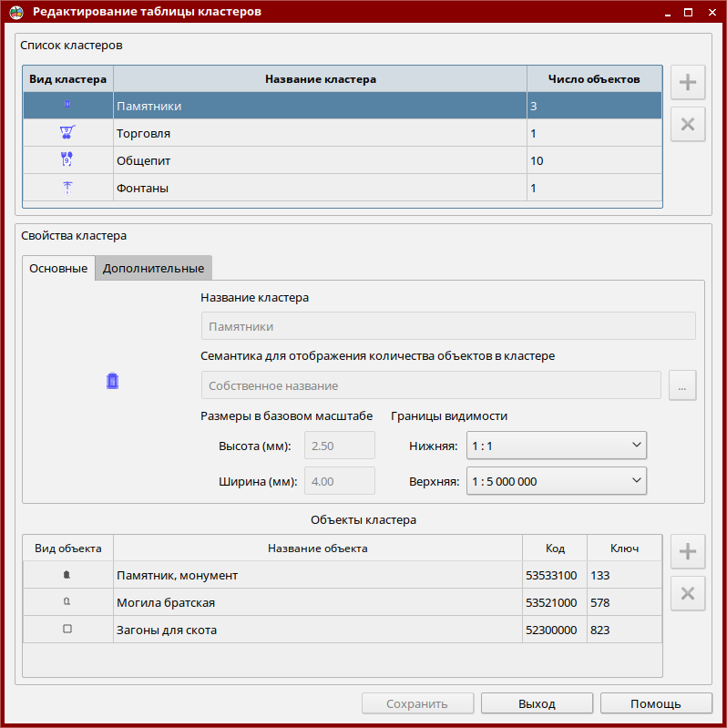
Task: Click the Общепит cluster icon
Action: pyautogui.click(x=67, y=159)
